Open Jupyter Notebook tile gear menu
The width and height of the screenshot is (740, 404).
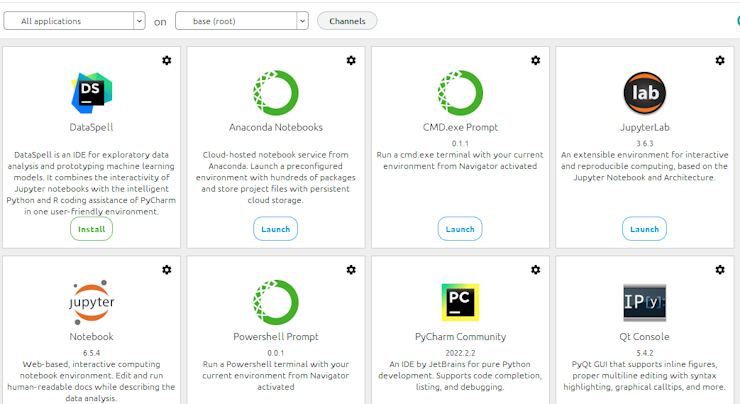tap(167, 270)
